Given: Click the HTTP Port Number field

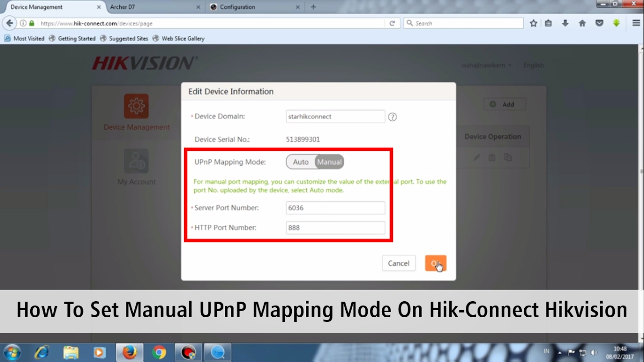Looking at the screenshot, I should [x=336, y=228].
